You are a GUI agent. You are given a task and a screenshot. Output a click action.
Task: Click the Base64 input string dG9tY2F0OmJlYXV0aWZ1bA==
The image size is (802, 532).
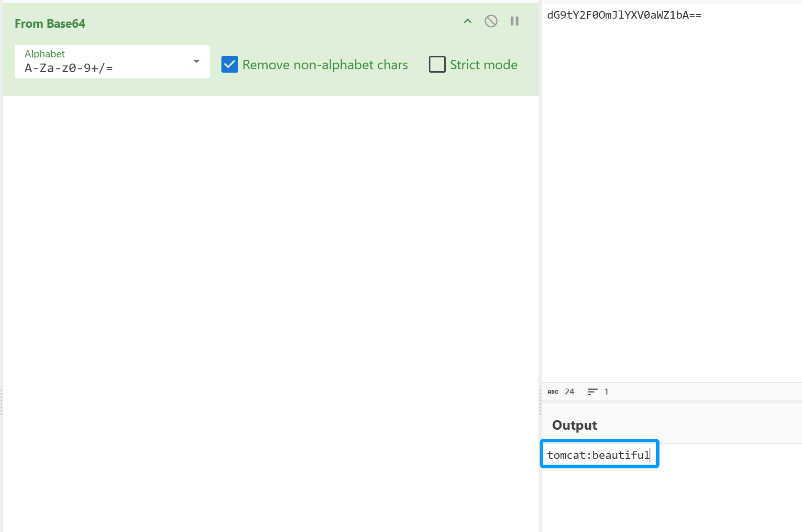[624, 15]
